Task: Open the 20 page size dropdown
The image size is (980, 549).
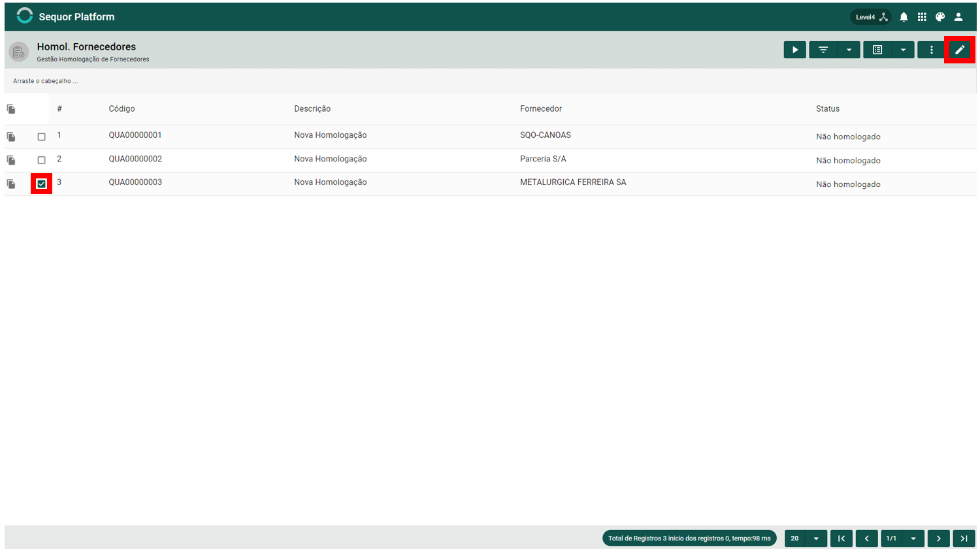Action: click(x=806, y=539)
